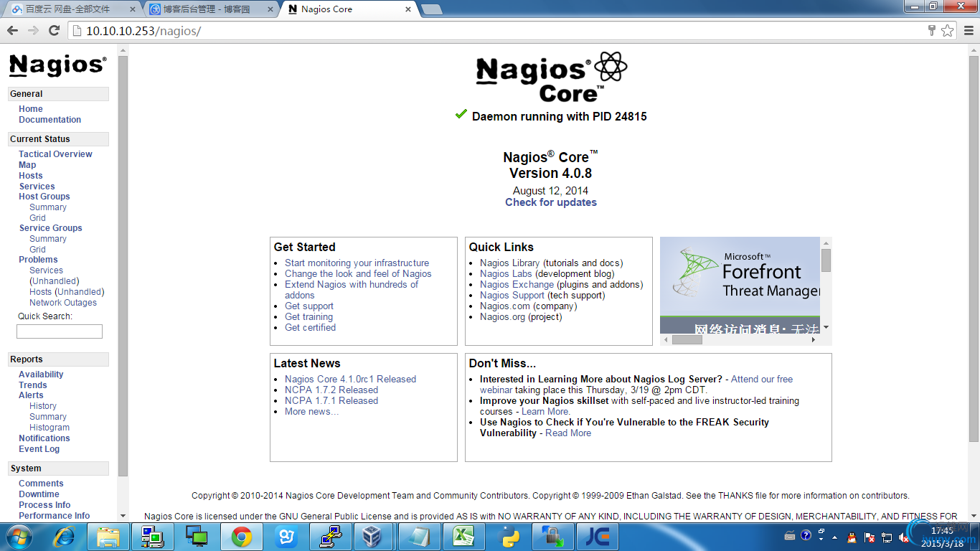This screenshot has width=980, height=551.
Task: Open the Baidu Cloud taskbar icon
Action: tap(286, 537)
